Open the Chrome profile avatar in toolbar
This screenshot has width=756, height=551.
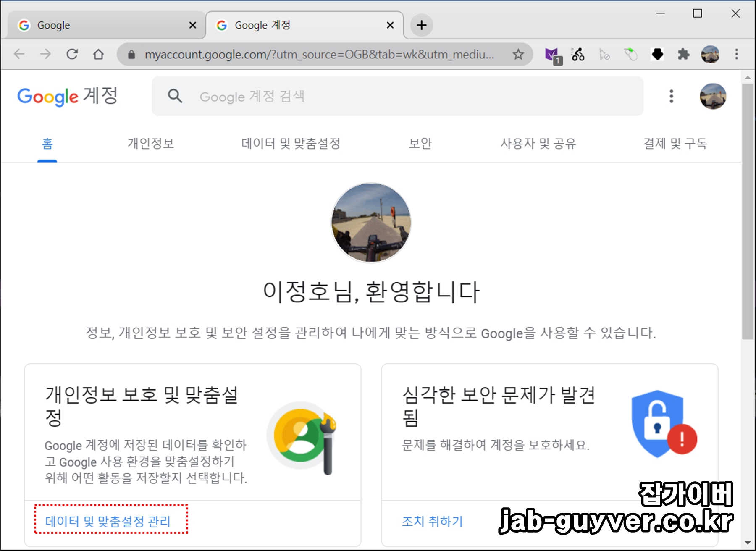click(x=710, y=54)
